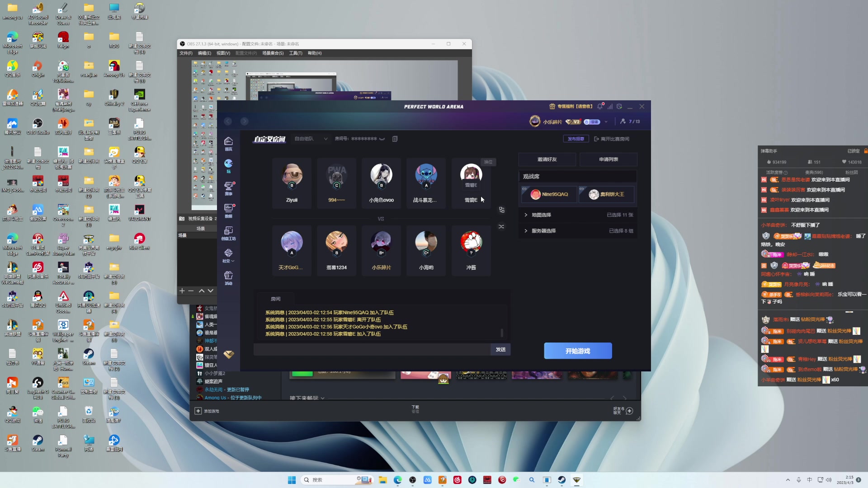Copy the room number with the clipboard icon
This screenshot has width=868, height=488.
tap(395, 139)
